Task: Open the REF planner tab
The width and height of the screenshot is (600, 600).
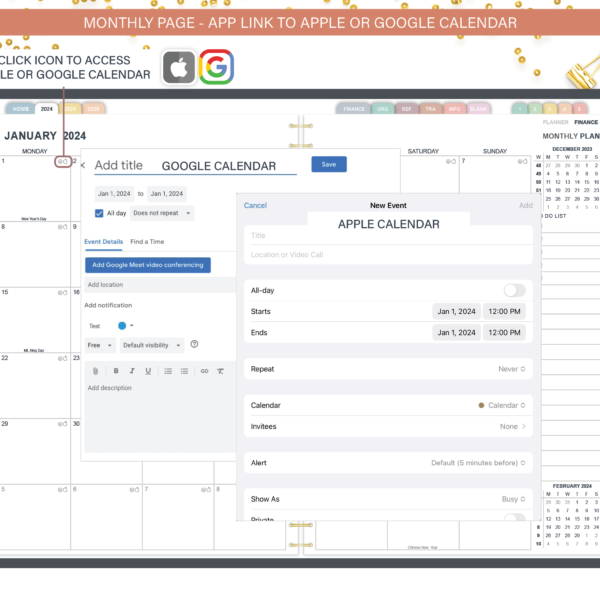Action: (406, 109)
